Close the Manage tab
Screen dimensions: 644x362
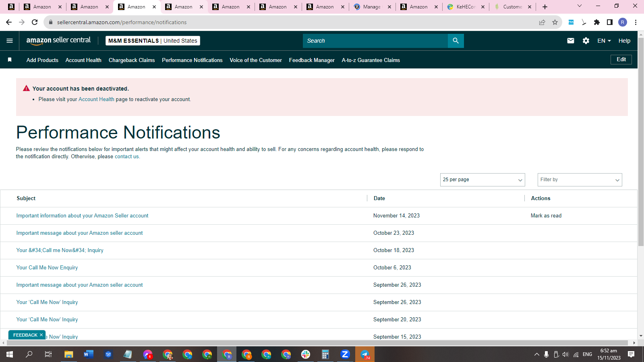[389, 7]
